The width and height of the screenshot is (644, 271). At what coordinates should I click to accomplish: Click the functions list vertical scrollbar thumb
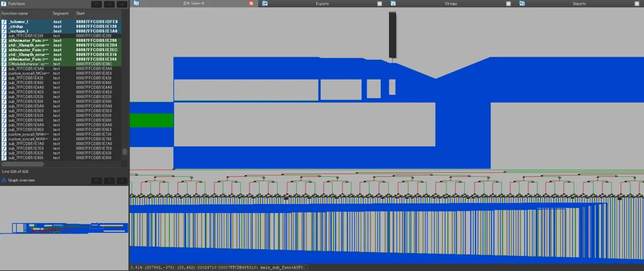coord(125,152)
